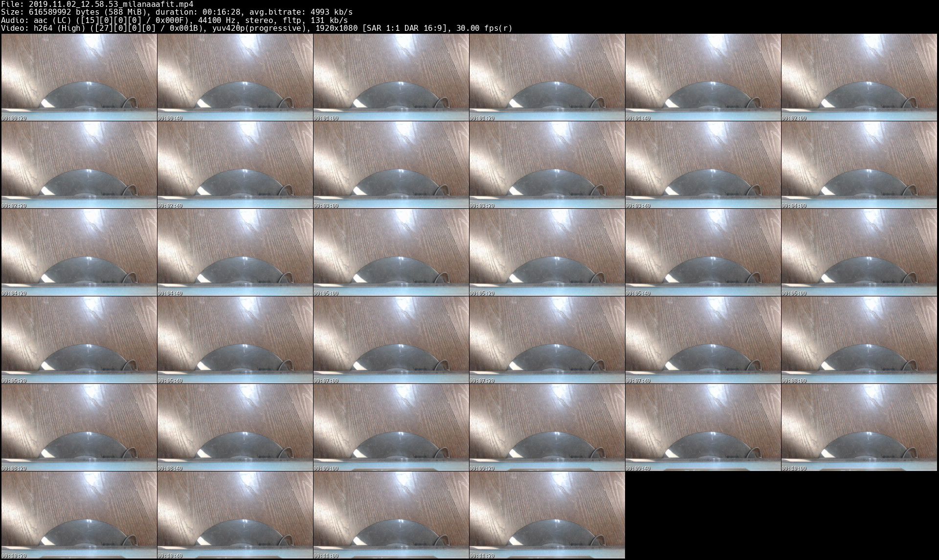Pick the 00:09:00 frame
The image size is (939, 560).
391,427
